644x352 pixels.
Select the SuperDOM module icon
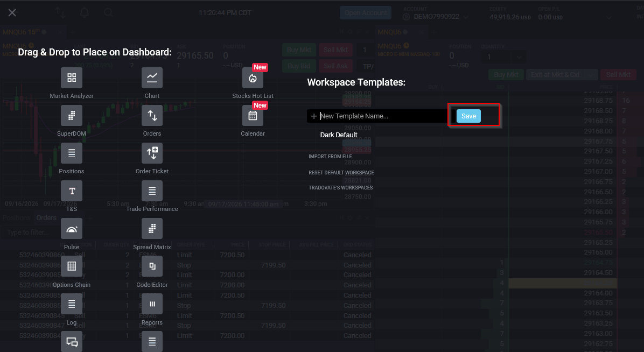(72, 115)
